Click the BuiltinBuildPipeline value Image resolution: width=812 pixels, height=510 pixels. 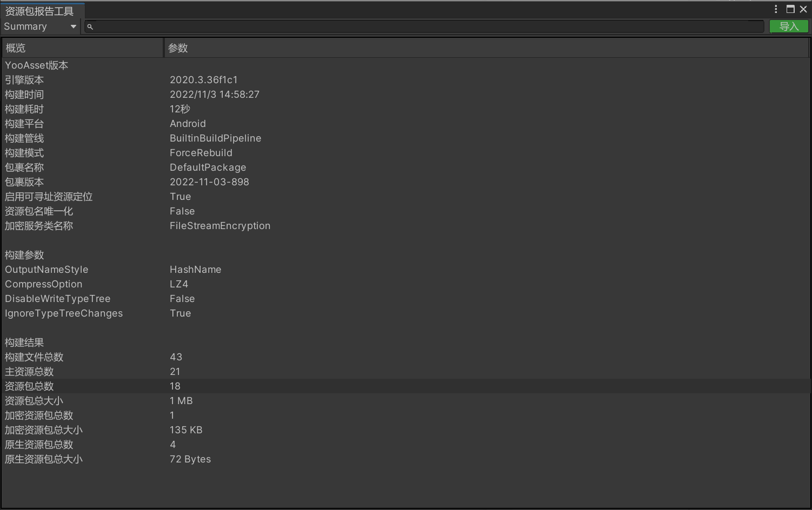click(216, 138)
